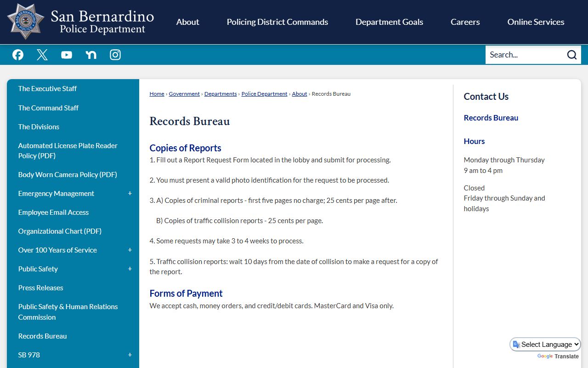Open Body Worn Camera Policy PDF
588x368 pixels.
point(68,175)
